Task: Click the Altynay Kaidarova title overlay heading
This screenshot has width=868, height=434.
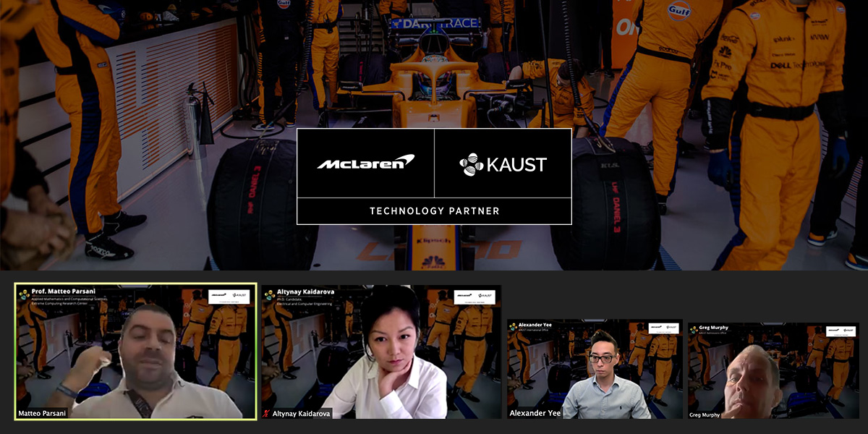Action: (x=305, y=293)
